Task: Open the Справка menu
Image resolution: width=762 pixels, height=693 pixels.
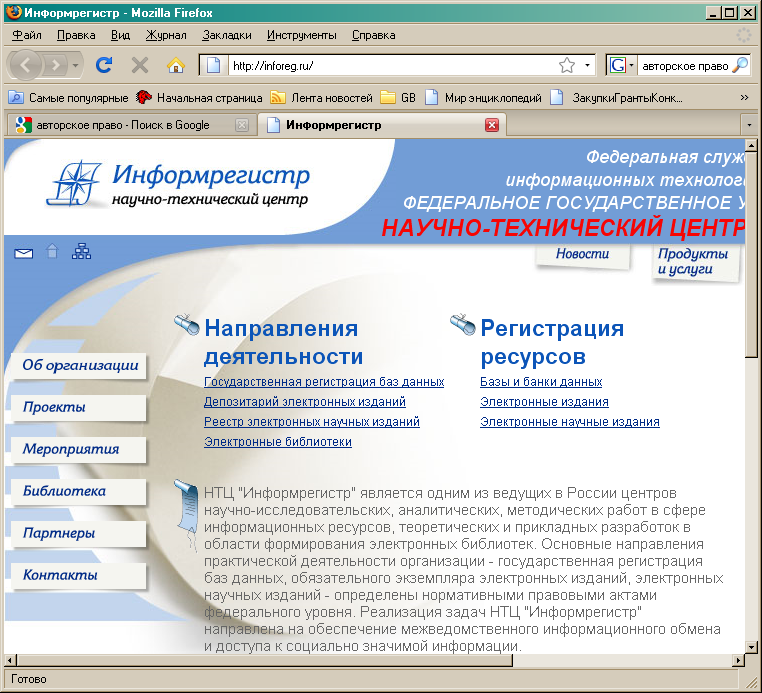Action: tap(373, 35)
